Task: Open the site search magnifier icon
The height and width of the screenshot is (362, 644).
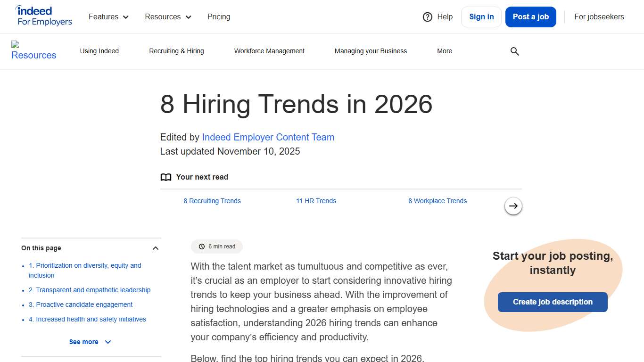Action: [x=514, y=51]
